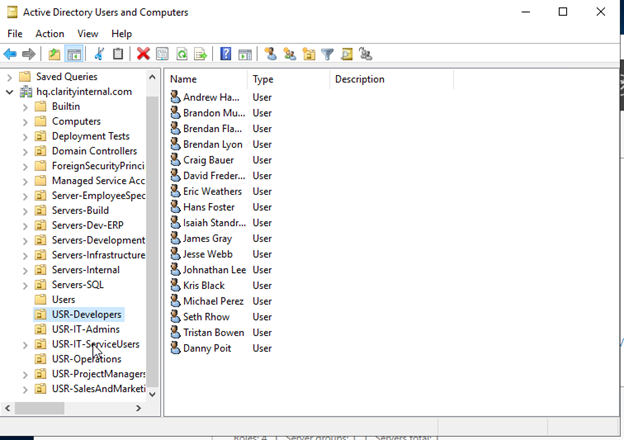Create a new user with toolbar icon
Image resolution: width=624 pixels, height=440 pixels.
pos(271,54)
